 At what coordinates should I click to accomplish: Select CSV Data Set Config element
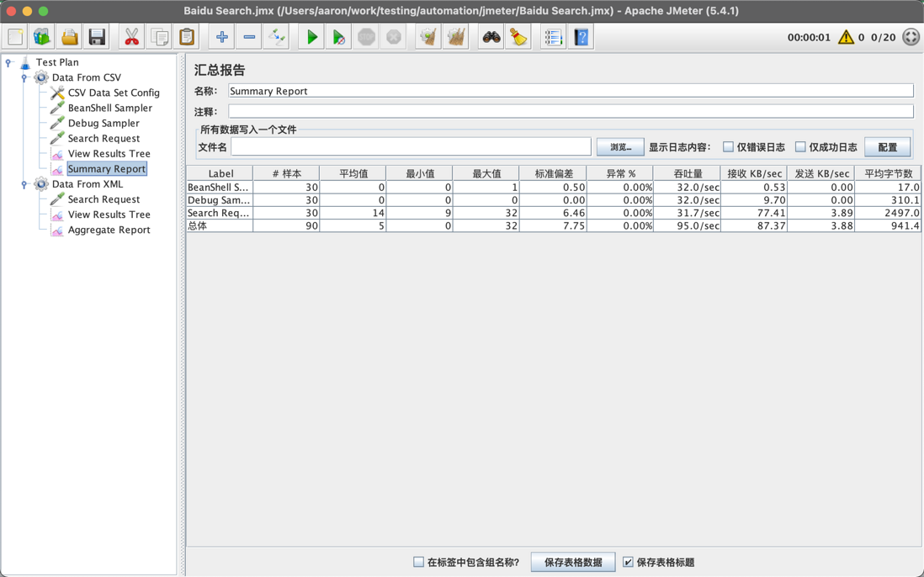point(113,93)
